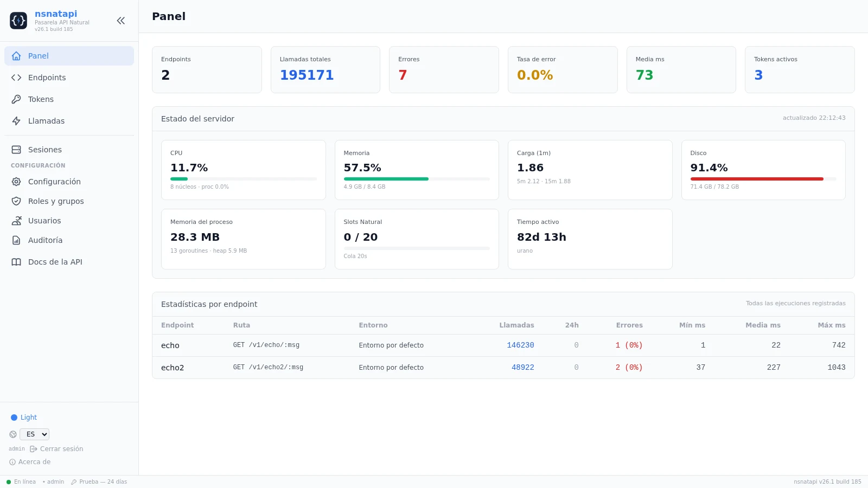Click the Tasa de error 0.0% value
Screen dimensions: 868x488
pos(535,75)
